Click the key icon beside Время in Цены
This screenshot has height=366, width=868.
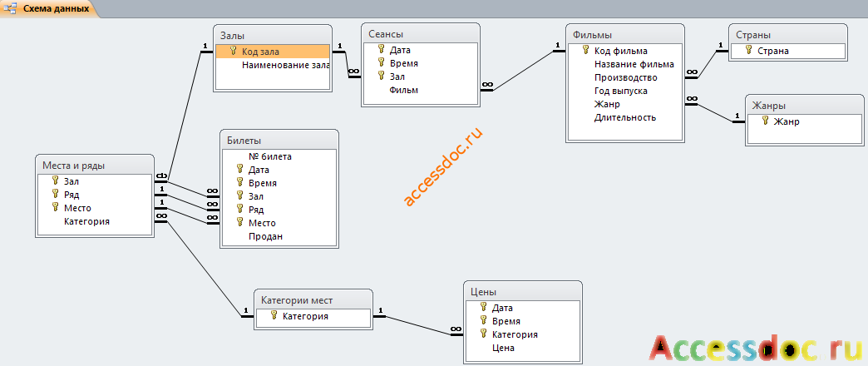tap(483, 320)
